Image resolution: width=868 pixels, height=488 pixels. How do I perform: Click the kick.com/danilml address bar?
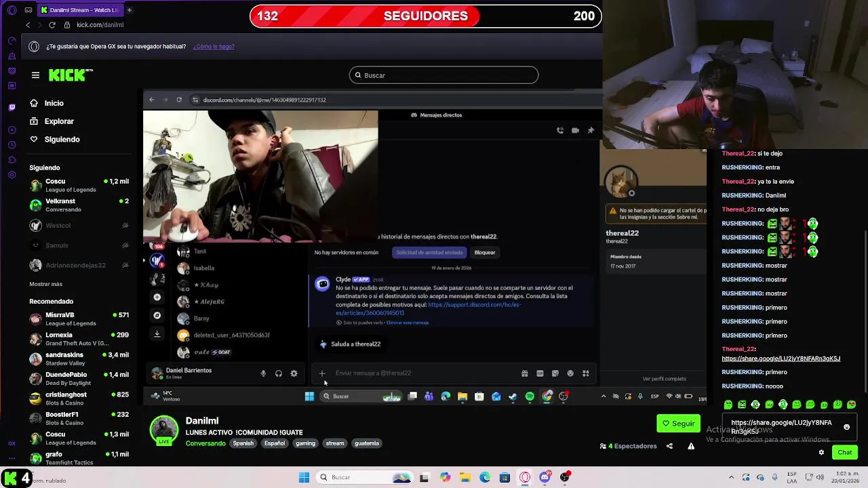click(x=100, y=25)
